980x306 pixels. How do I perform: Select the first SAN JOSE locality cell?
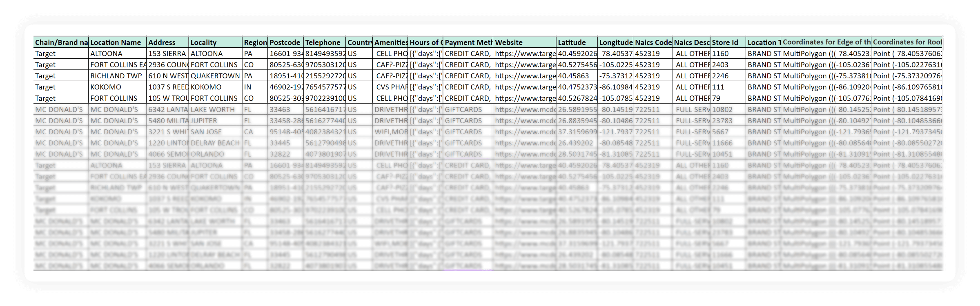click(x=207, y=132)
